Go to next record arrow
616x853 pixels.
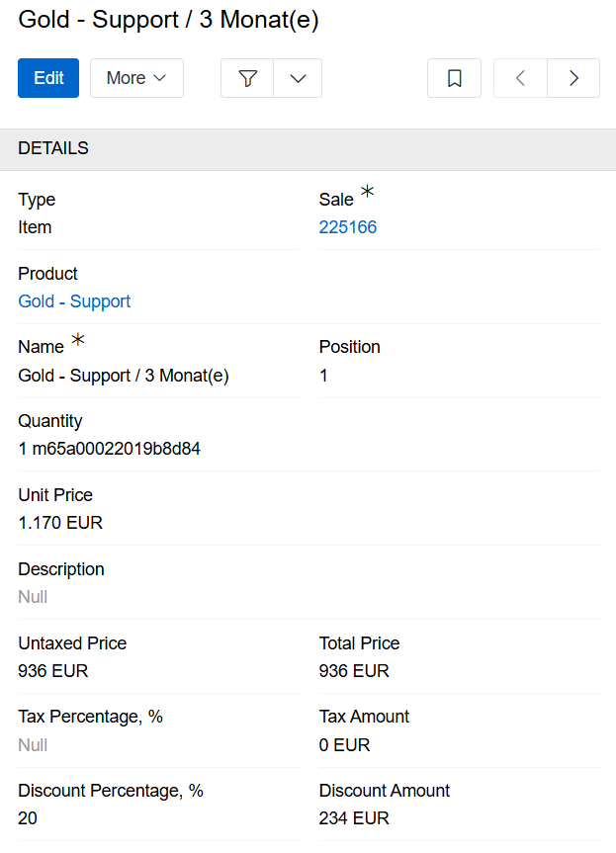pos(573,78)
